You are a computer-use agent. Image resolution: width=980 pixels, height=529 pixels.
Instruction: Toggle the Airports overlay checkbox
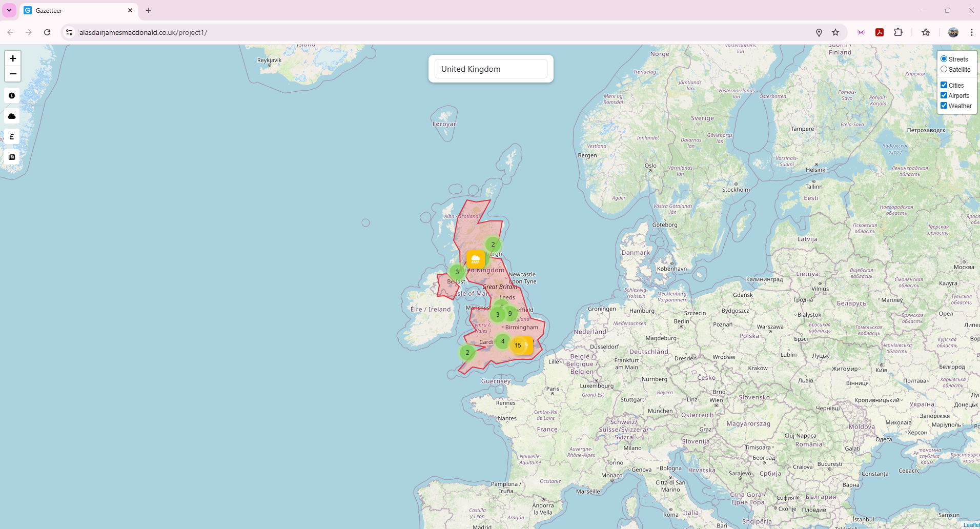944,95
